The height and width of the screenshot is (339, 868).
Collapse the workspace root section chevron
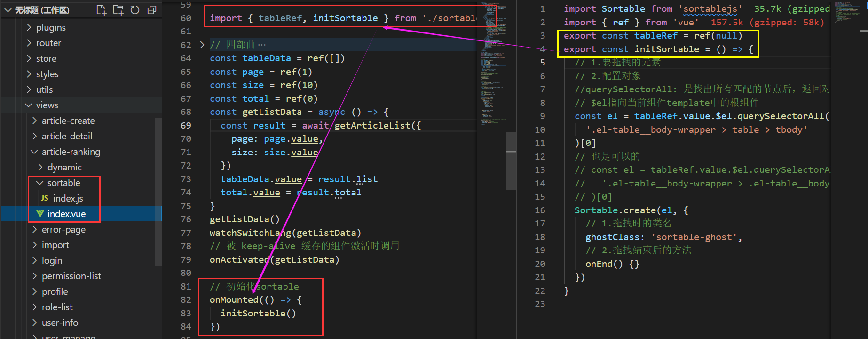(x=8, y=10)
